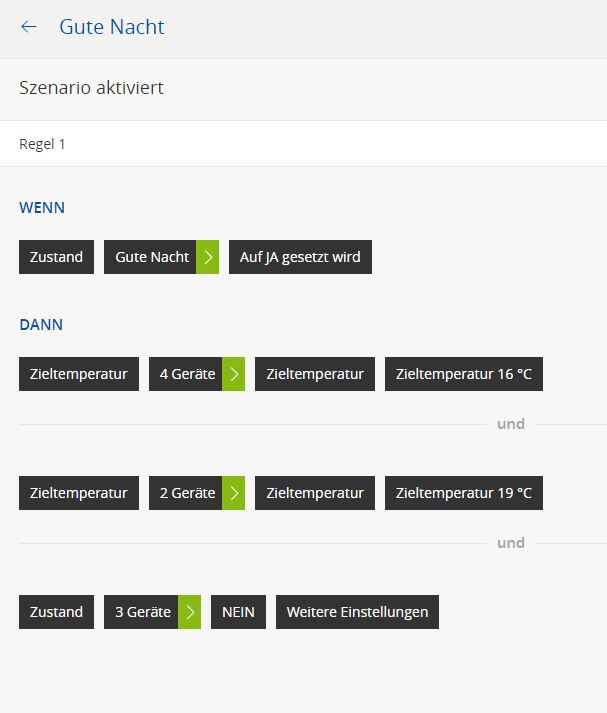Click the Gute Nacht page title
The width and height of the screenshot is (607, 713).
112,27
